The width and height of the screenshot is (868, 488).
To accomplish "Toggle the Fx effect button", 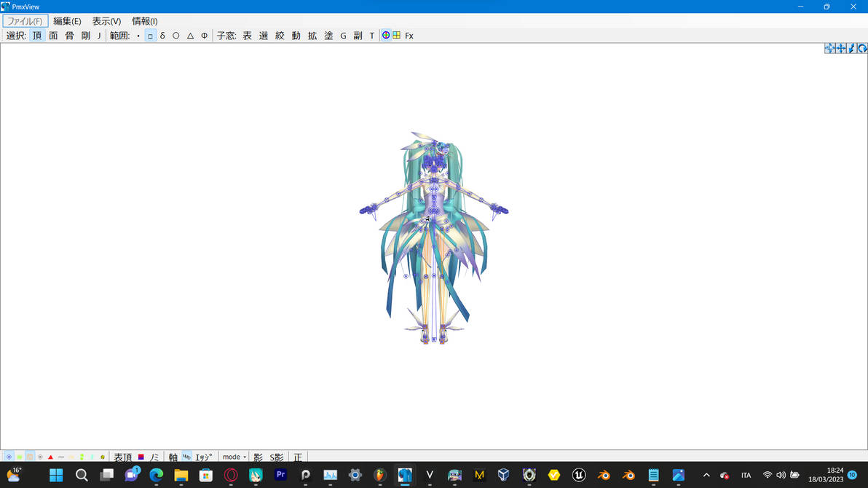I will pyautogui.click(x=409, y=36).
